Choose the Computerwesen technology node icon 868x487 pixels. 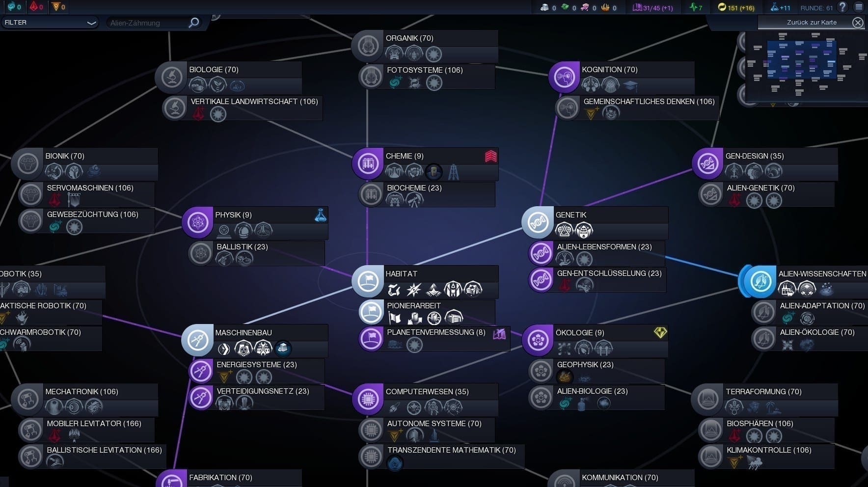[368, 399]
